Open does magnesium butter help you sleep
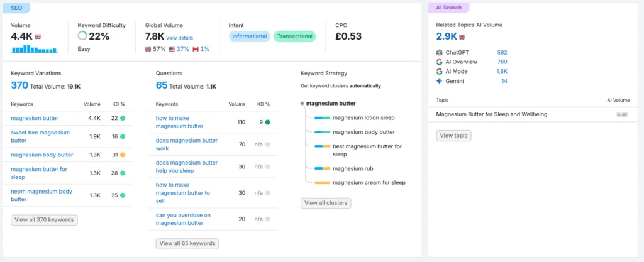The width and height of the screenshot is (644, 262). (x=187, y=166)
